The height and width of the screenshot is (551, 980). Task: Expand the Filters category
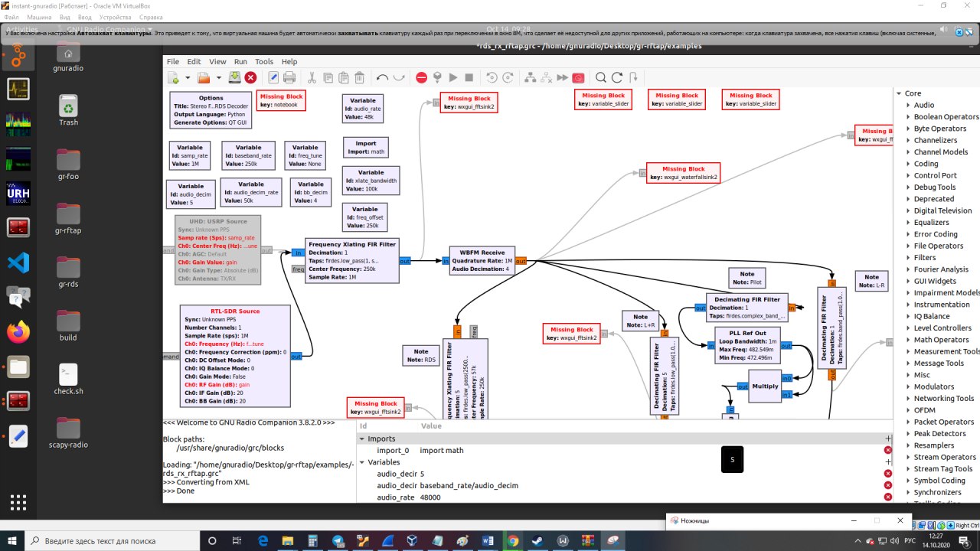pyautogui.click(x=907, y=258)
